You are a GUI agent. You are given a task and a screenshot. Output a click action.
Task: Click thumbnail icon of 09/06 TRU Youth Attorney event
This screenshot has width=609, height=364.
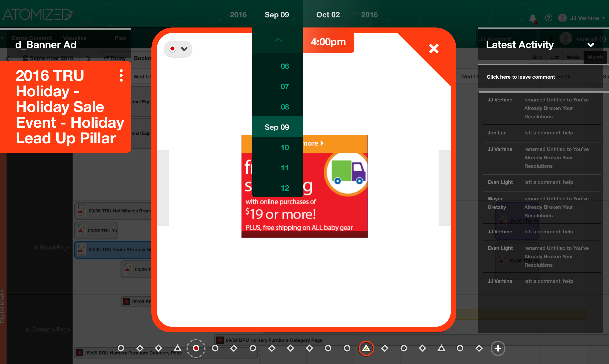coord(81,249)
